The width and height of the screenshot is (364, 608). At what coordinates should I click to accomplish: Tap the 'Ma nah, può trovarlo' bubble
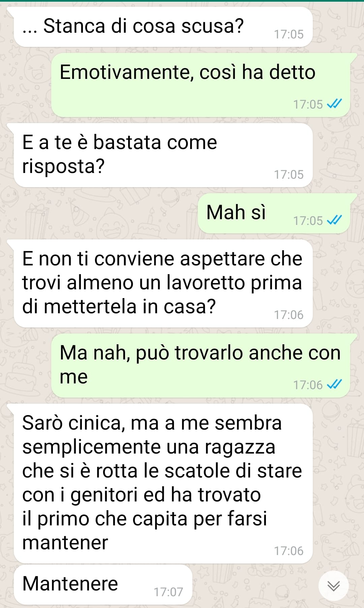tap(201, 366)
